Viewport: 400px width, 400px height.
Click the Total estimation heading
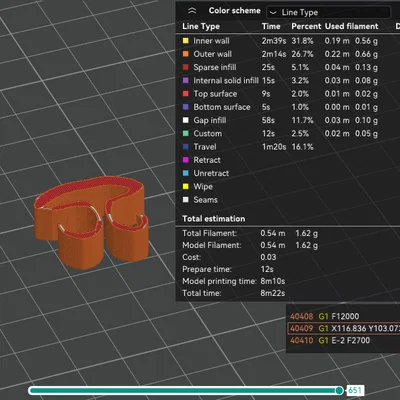point(214,219)
